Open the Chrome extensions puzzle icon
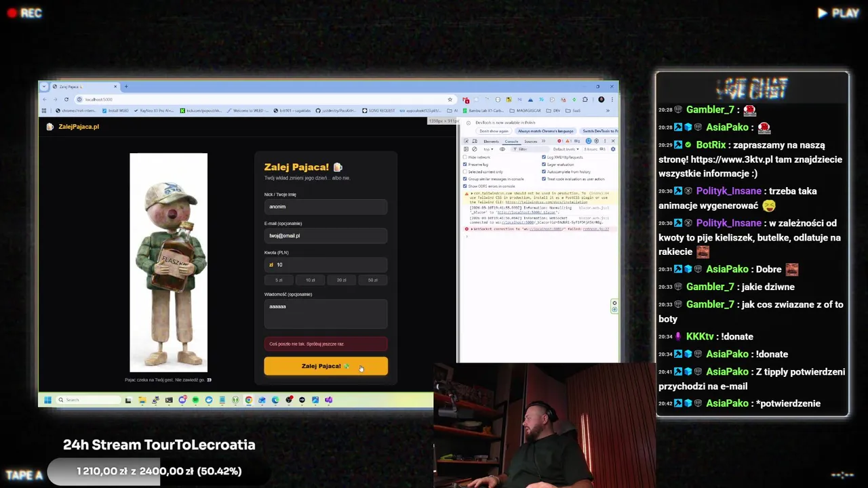The height and width of the screenshot is (488, 868). coord(585,100)
